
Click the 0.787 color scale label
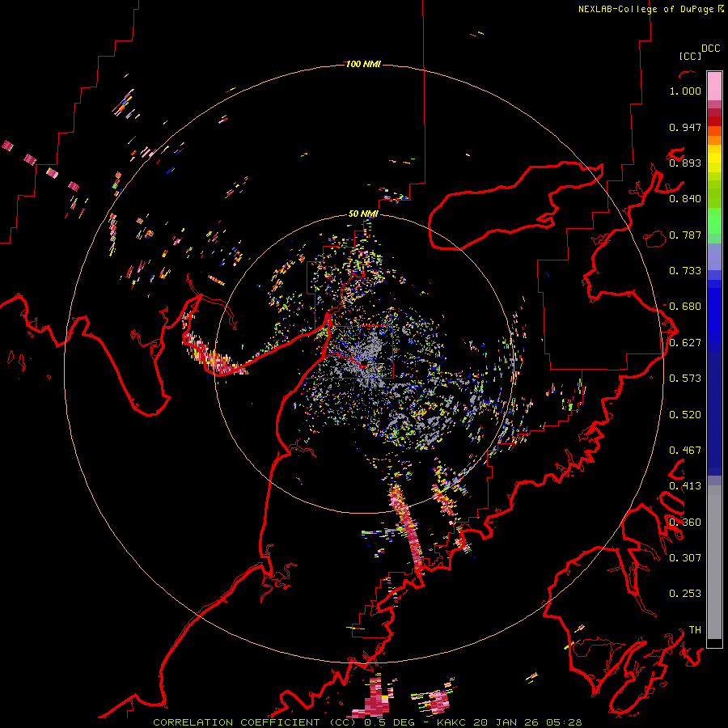point(685,235)
